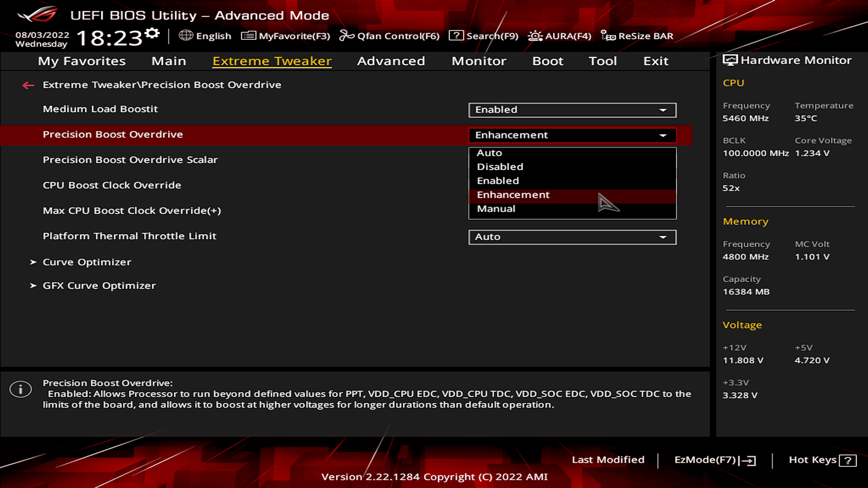This screenshot has width=868, height=488.
Task: Click the AURA lighting control icon
Action: [534, 36]
